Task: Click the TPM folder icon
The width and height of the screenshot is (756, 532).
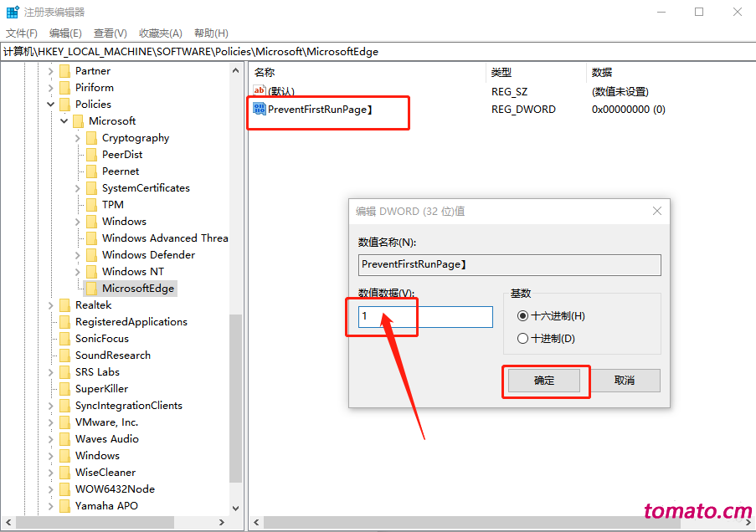Action: click(x=91, y=205)
